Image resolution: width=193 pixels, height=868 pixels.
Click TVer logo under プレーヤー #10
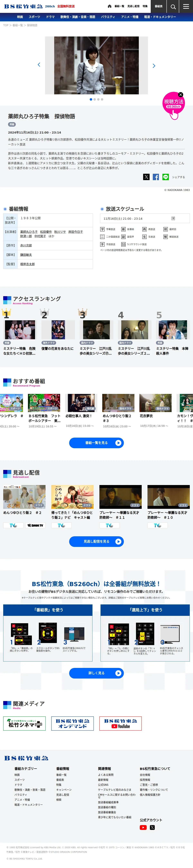tap(158, 525)
